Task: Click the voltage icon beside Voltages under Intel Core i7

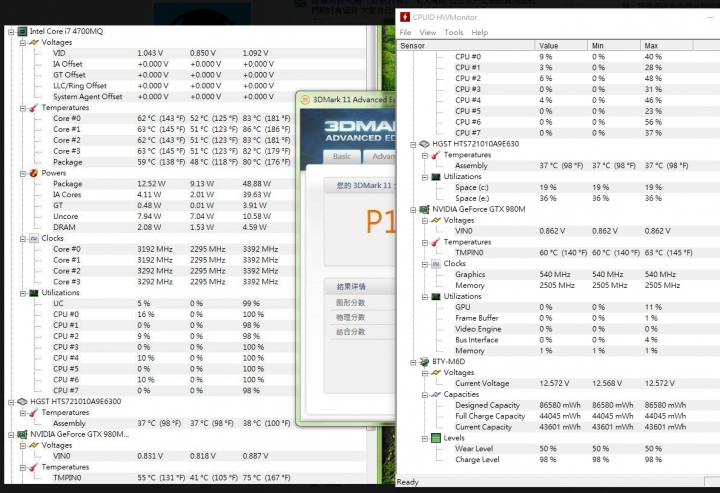Action: (x=34, y=42)
